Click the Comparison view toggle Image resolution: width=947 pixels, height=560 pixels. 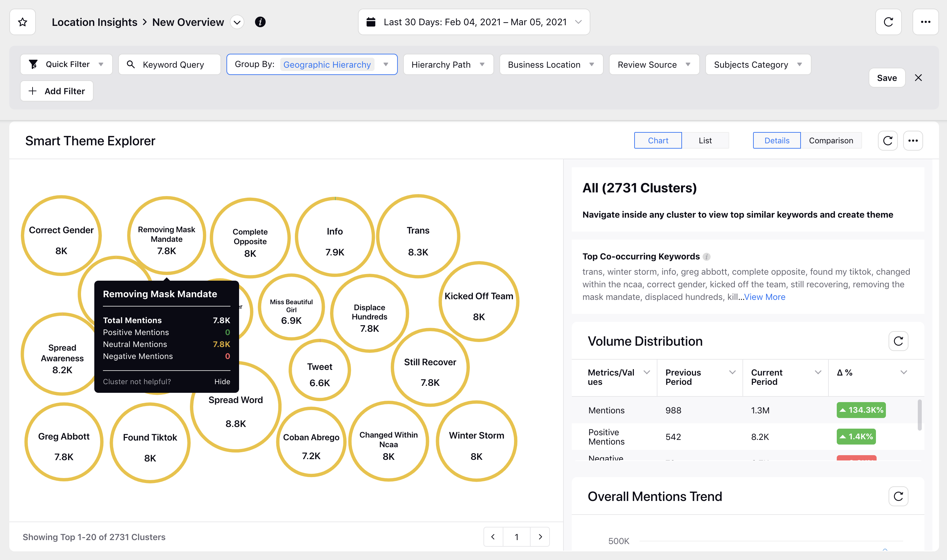[x=831, y=140]
